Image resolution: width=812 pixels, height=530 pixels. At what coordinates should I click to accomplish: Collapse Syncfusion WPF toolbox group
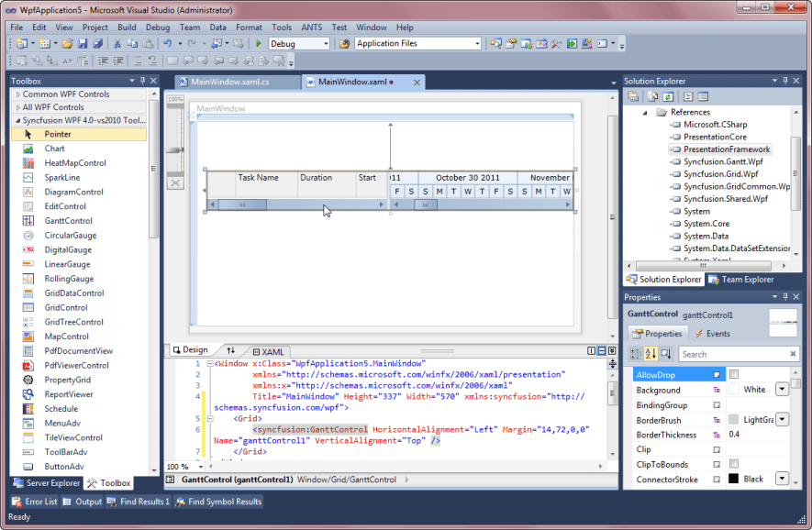coord(18,121)
